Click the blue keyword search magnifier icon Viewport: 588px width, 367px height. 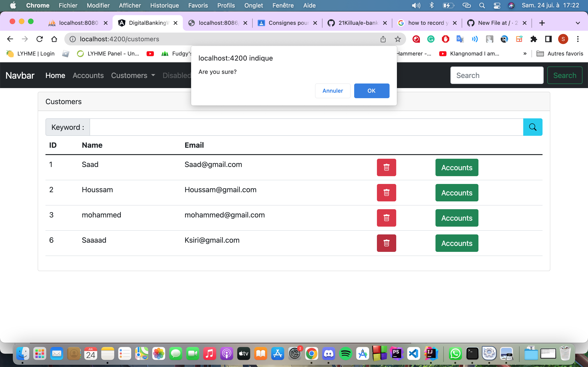tap(533, 127)
